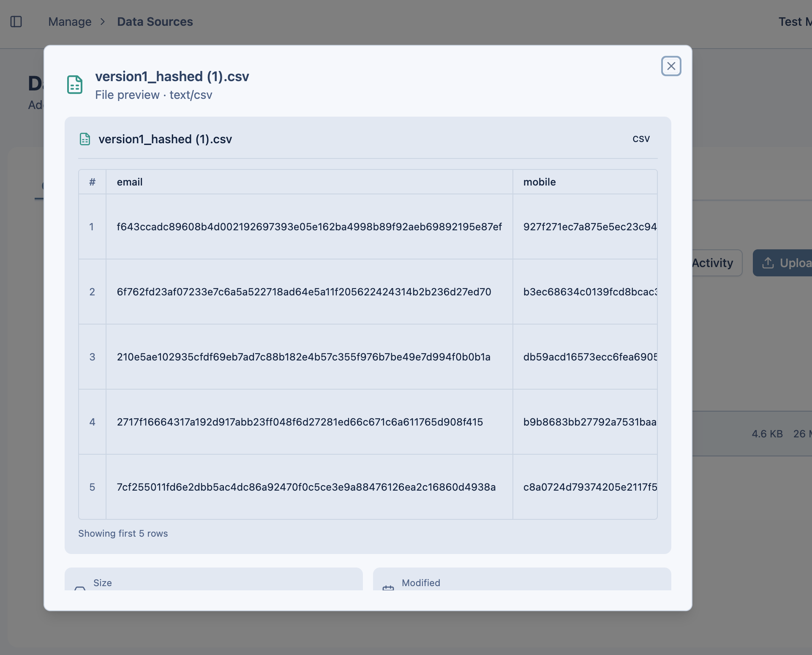Click the # row number column header
Image resolution: width=812 pixels, height=655 pixels.
92,182
